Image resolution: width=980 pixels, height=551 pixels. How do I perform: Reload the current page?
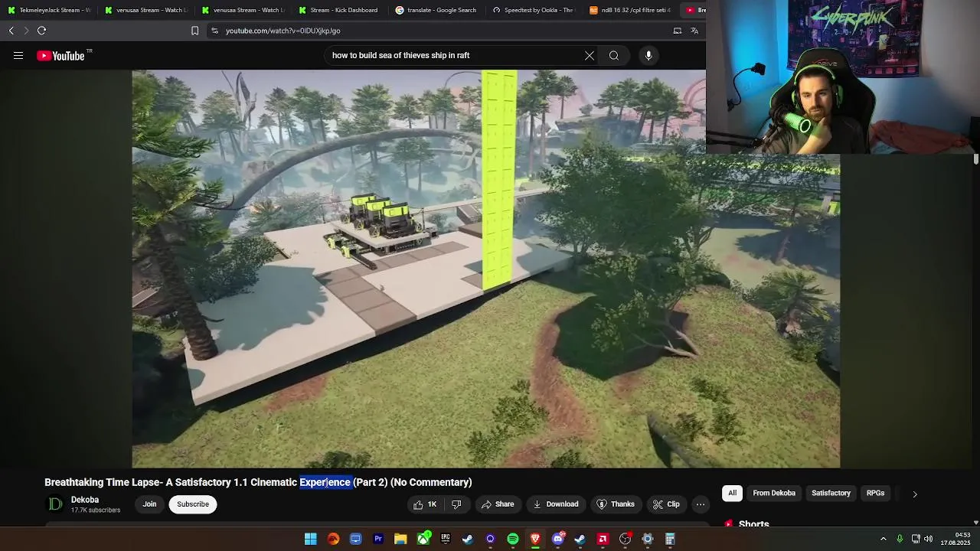(x=42, y=31)
